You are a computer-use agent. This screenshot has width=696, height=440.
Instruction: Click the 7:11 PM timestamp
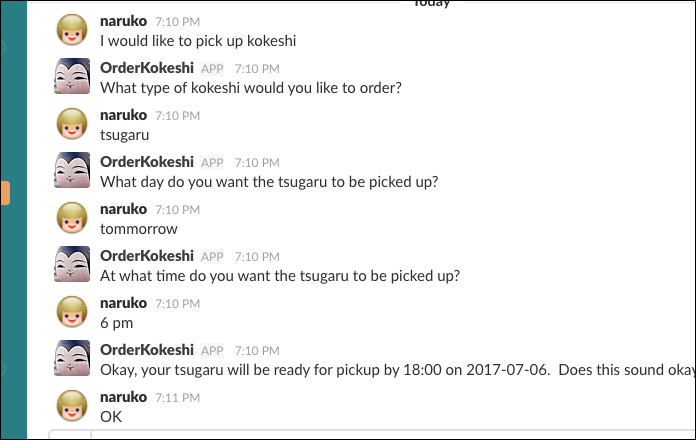[178, 398]
